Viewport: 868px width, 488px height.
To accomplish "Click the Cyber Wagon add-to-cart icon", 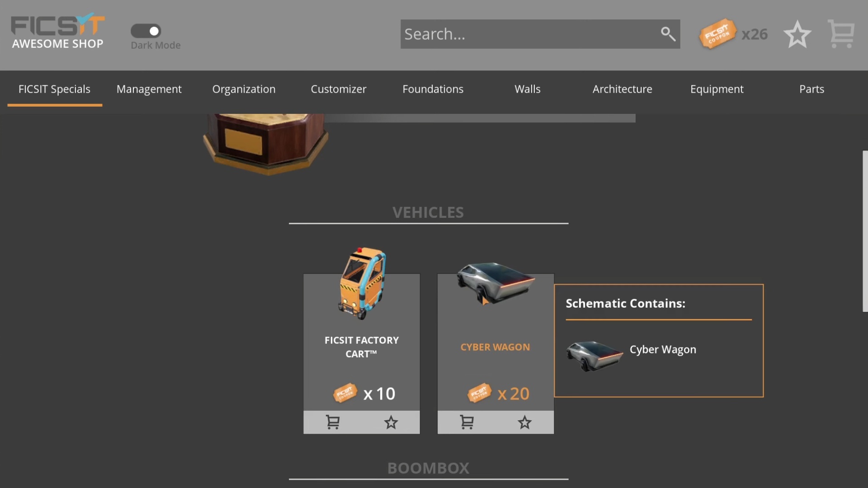I will 466,421.
